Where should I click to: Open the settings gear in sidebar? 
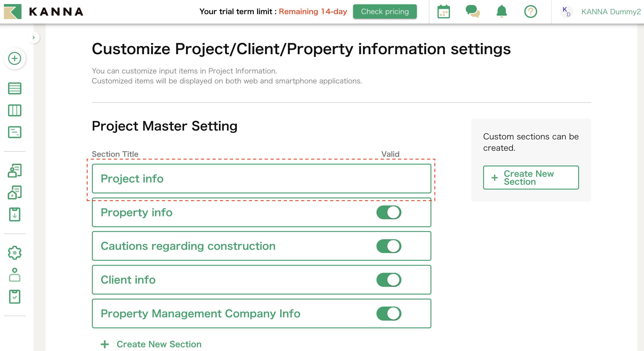15,253
